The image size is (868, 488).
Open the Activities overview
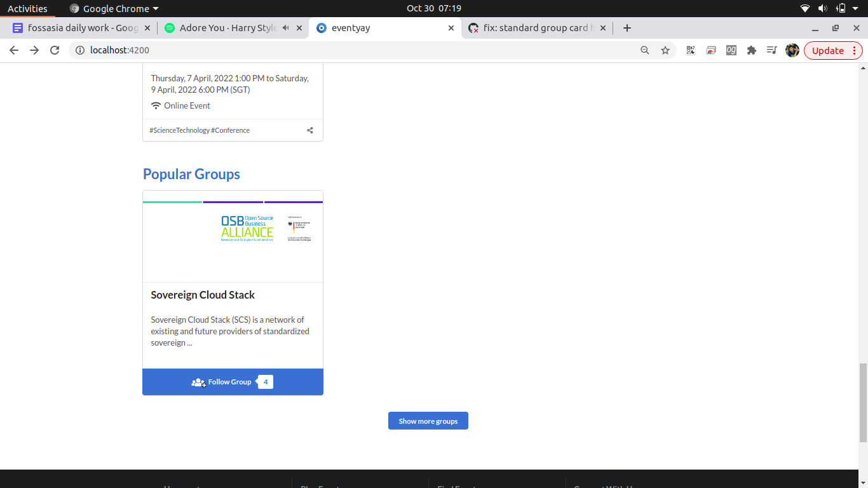[27, 8]
